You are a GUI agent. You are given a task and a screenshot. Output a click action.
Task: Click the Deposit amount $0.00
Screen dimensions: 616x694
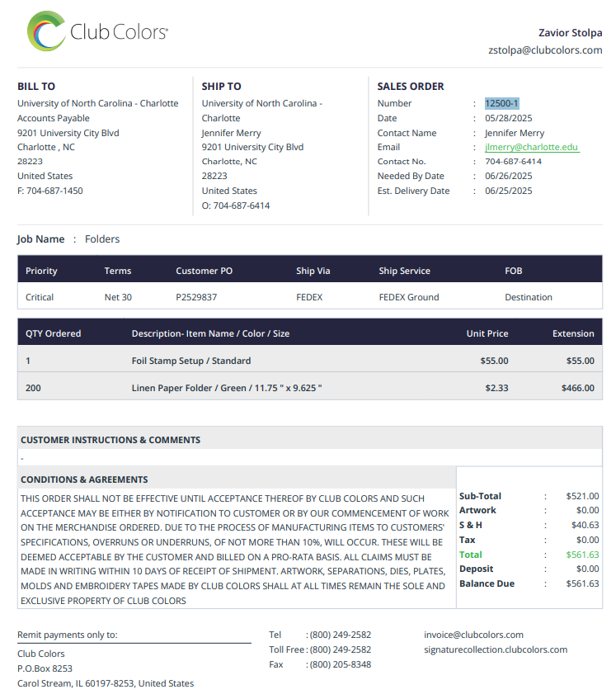(587, 569)
